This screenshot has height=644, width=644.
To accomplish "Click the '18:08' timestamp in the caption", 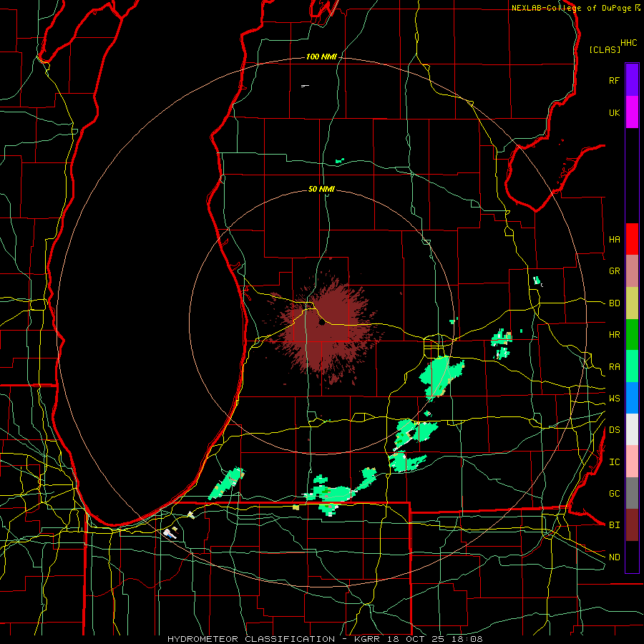I will tap(466, 639).
